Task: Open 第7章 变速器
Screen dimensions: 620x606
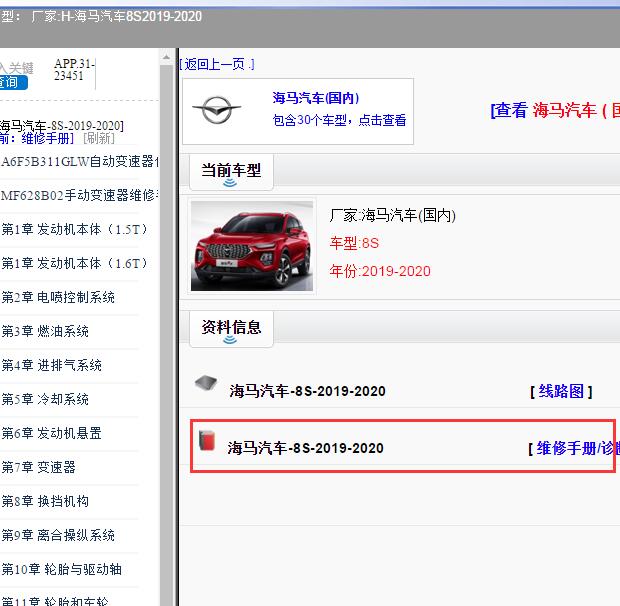Action: point(38,467)
